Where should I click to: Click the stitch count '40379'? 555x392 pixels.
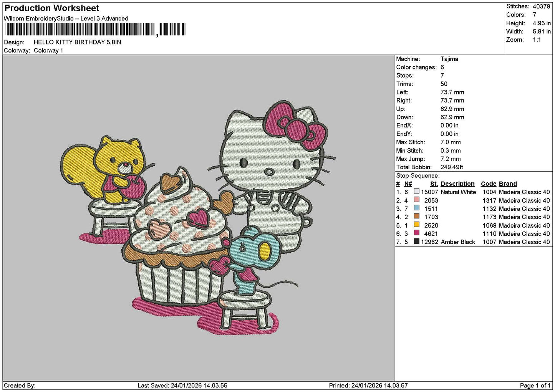click(x=542, y=7)
